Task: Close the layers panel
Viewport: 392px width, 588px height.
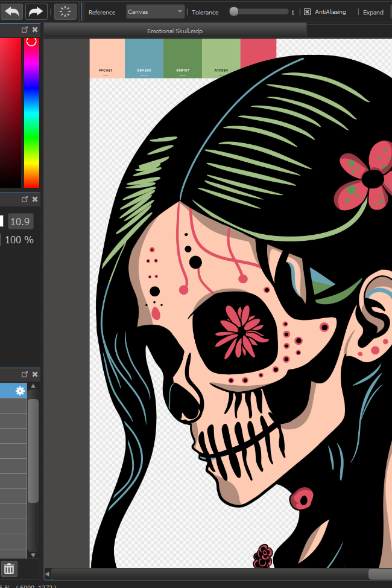Action: coord(35,374)
